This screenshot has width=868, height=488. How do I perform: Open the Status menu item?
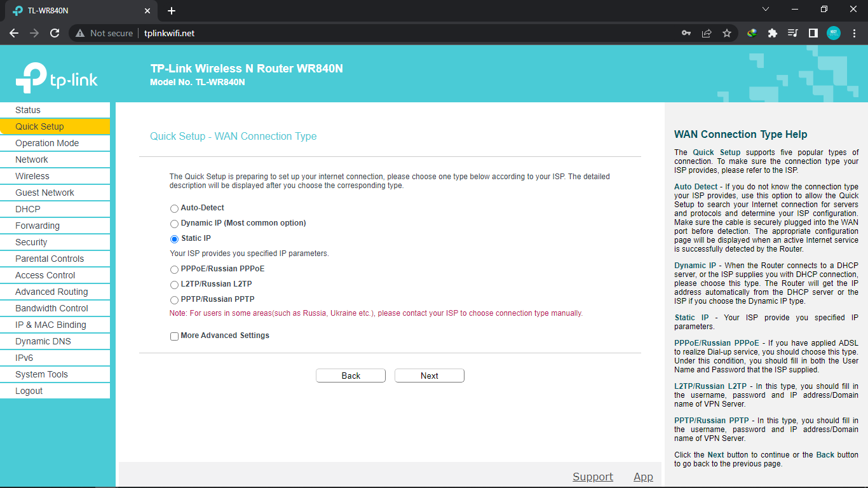55,110
